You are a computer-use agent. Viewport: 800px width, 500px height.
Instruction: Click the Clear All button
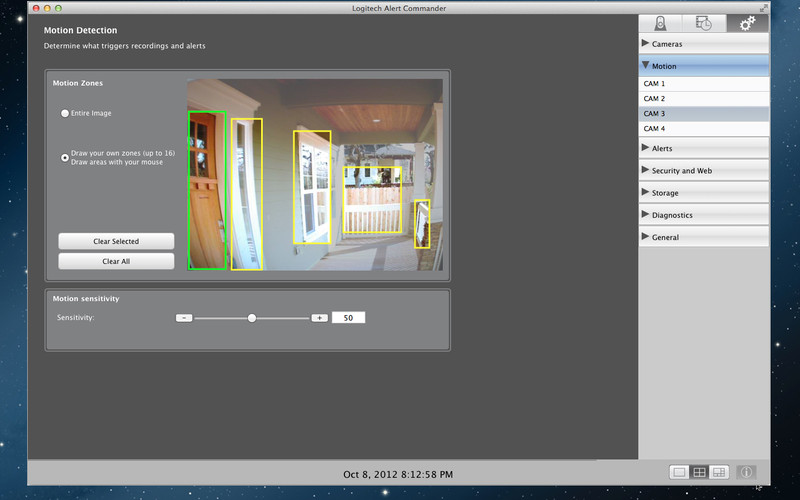pos(116,261)
